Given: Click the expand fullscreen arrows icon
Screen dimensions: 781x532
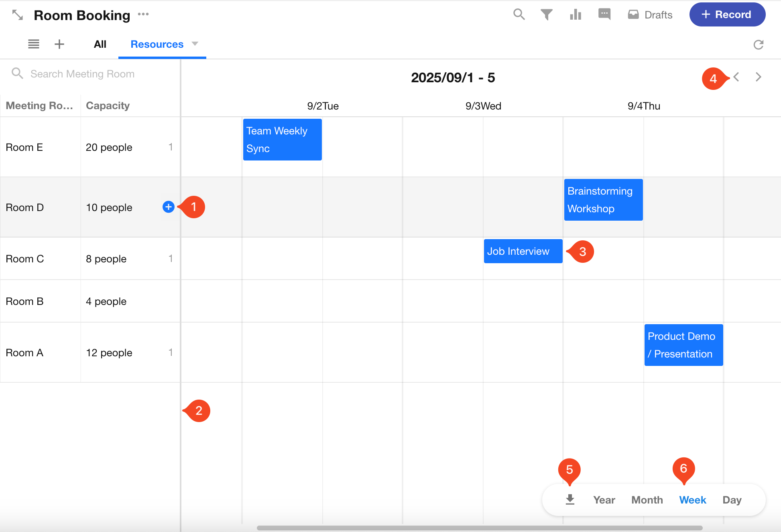Looking at the screenshot, I should 18,15.
